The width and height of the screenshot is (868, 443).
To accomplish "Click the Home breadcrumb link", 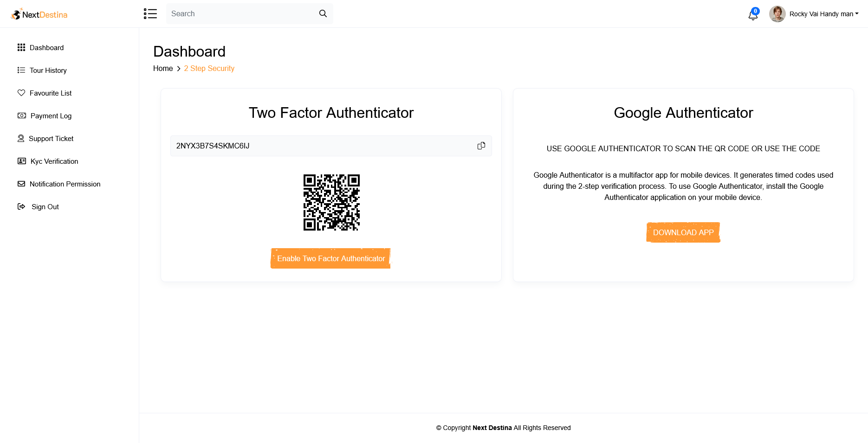I will [163, 69].
